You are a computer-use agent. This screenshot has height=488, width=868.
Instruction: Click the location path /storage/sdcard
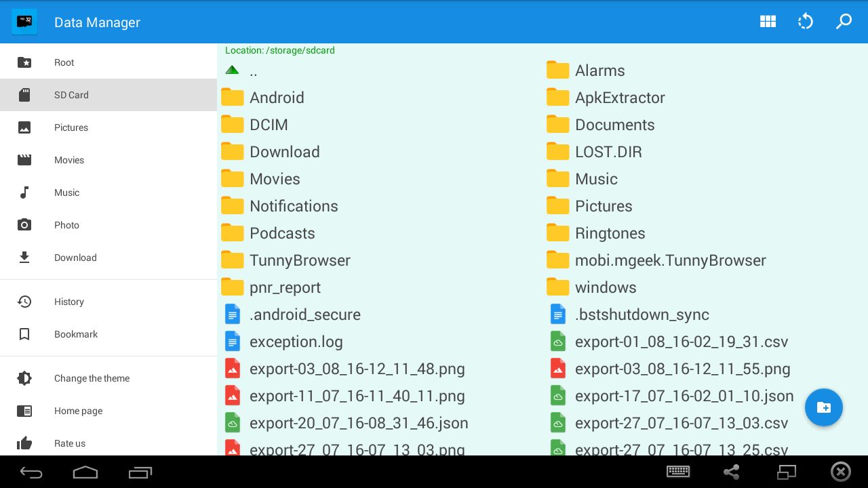(280, 50)
